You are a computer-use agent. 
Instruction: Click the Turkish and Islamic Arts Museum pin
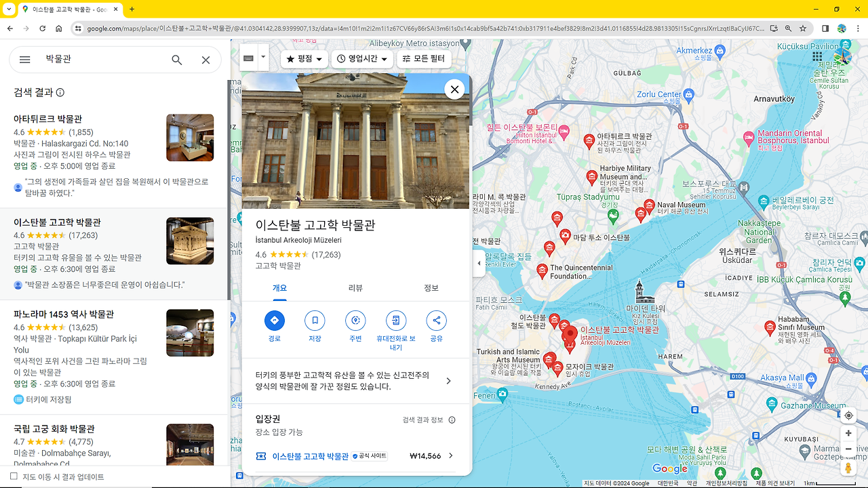point(549,359)
